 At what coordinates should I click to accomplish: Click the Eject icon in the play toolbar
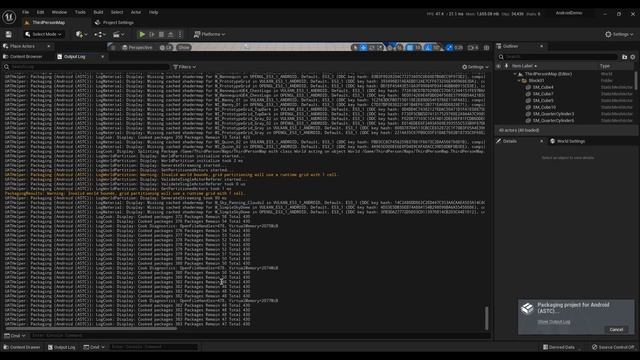click(x=171, y=34)
